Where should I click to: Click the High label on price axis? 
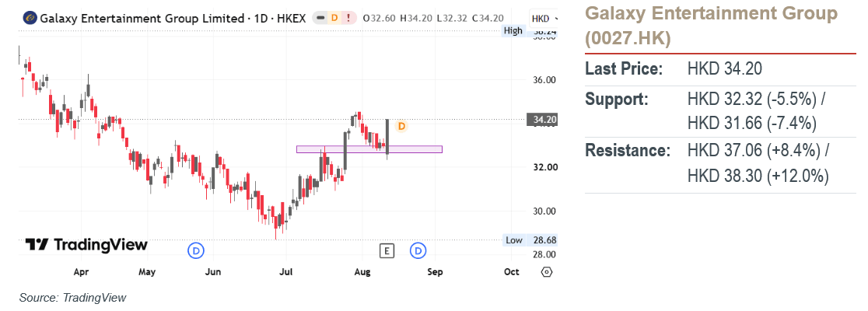pos(513,31)
